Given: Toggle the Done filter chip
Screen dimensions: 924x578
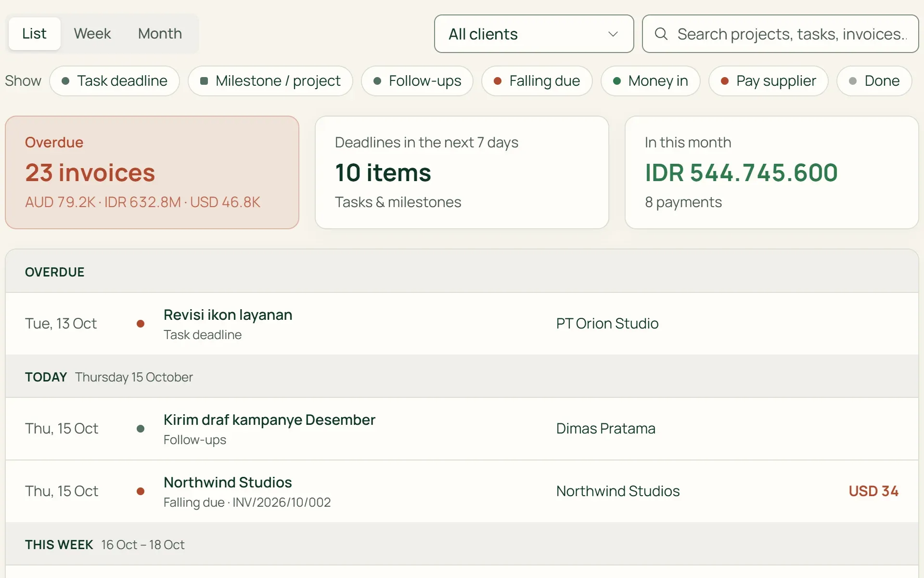Looking at the screenshot, I should tap(874, 81).
